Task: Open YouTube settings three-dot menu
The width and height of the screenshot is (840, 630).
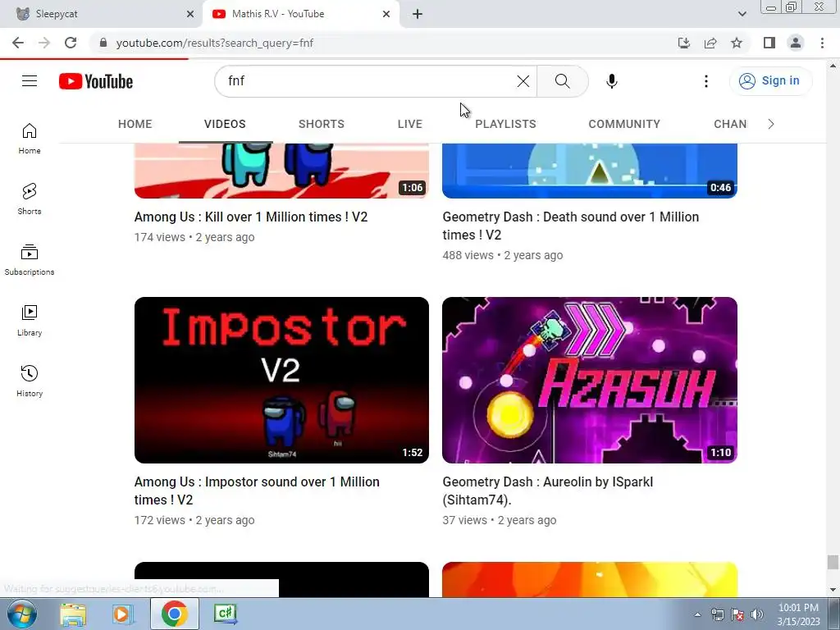Action: (706, 81)
